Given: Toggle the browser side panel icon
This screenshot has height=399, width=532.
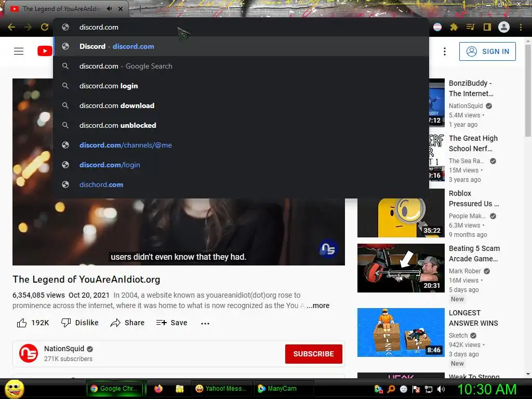Looking at the screenshot, I should [487, 27].
